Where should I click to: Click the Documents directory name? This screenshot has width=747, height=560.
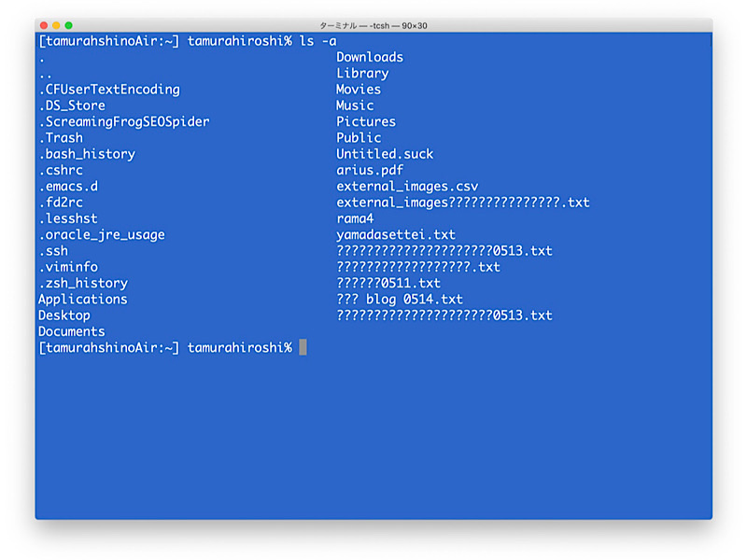(72, 331)
